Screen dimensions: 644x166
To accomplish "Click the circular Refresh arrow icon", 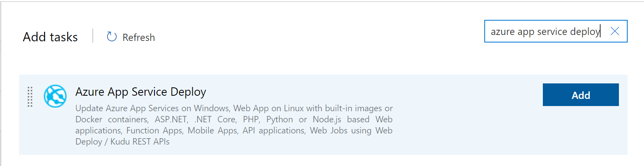I will click(x=112, y=37).
